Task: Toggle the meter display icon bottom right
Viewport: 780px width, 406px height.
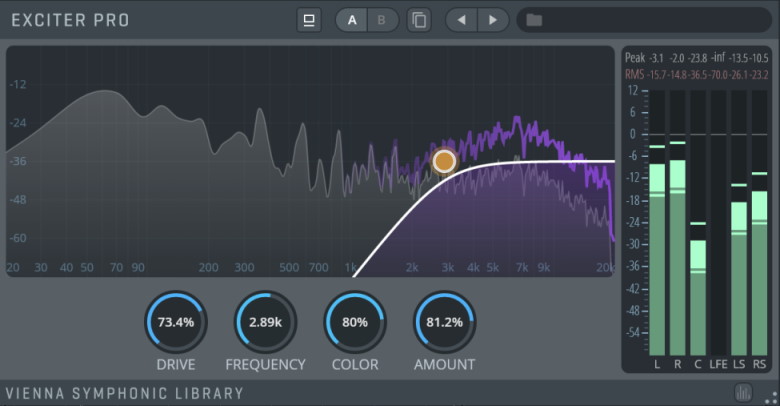Action: (x=743, y=393)
